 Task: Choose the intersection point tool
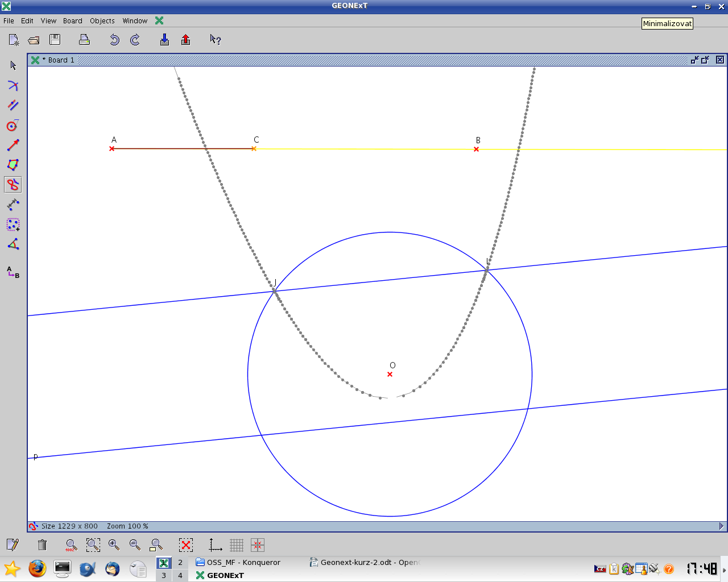tap(13, 85)
